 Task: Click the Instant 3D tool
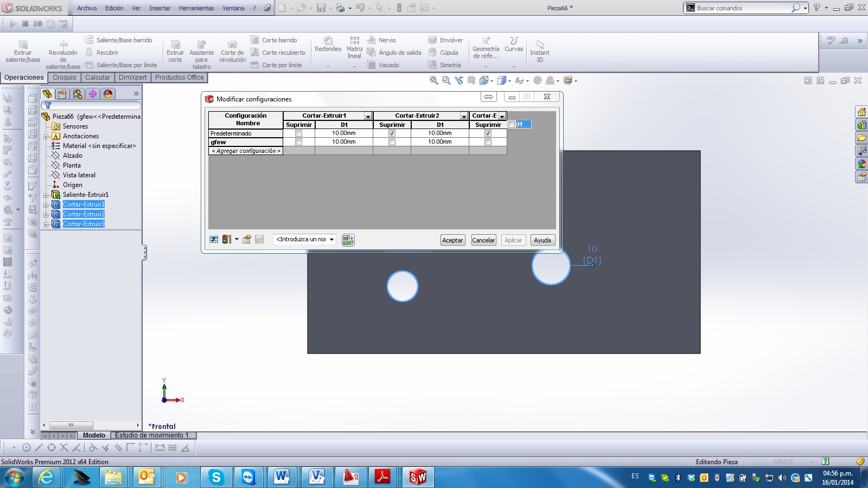(539, 50)
